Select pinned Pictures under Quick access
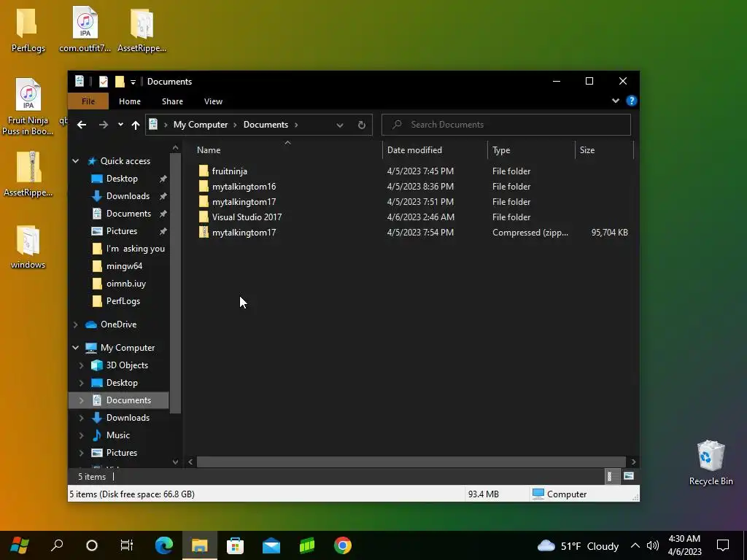The height and width of the screenshot is (560, 747). [x=122, y=231]
